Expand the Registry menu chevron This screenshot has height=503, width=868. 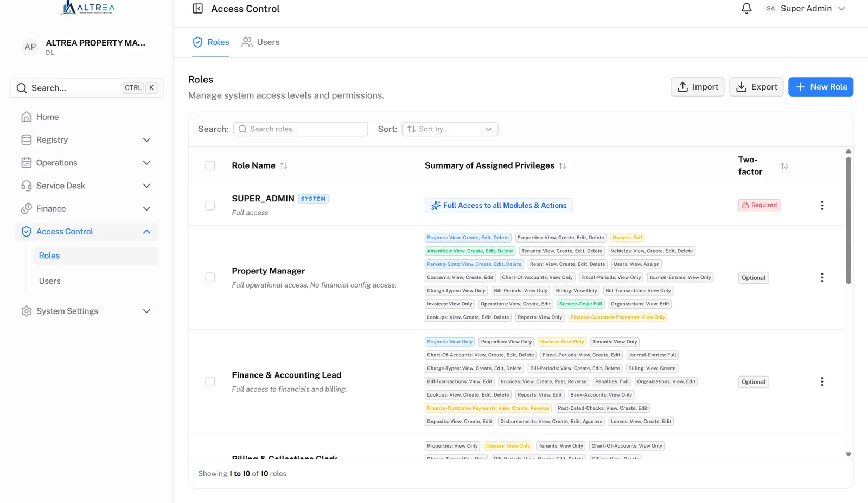click(146, 140)
